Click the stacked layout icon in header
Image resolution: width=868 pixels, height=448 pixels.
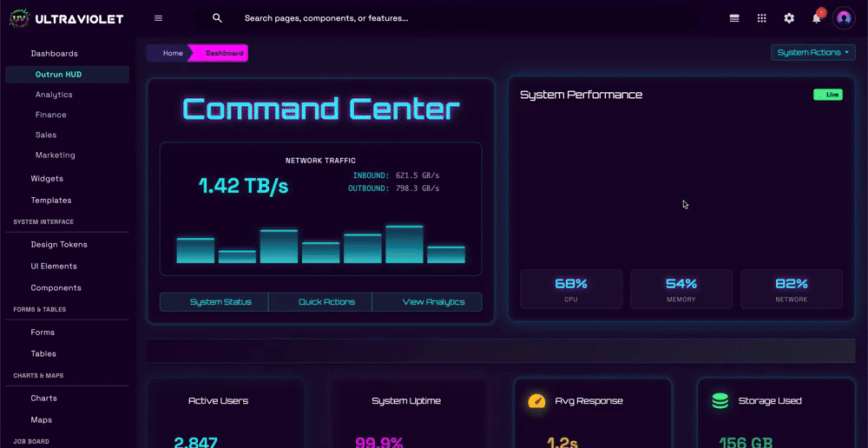click(x=734, y=18)
